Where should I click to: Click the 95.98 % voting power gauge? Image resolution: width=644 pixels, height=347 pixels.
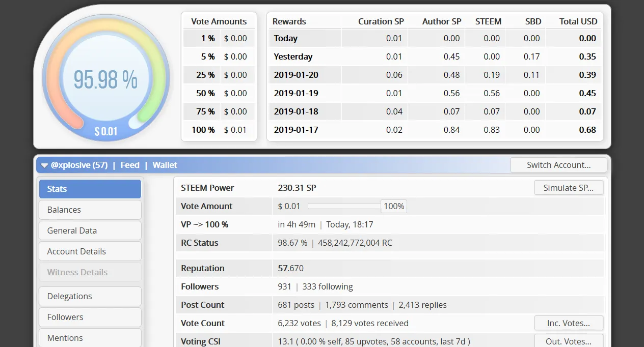(106, 79)
